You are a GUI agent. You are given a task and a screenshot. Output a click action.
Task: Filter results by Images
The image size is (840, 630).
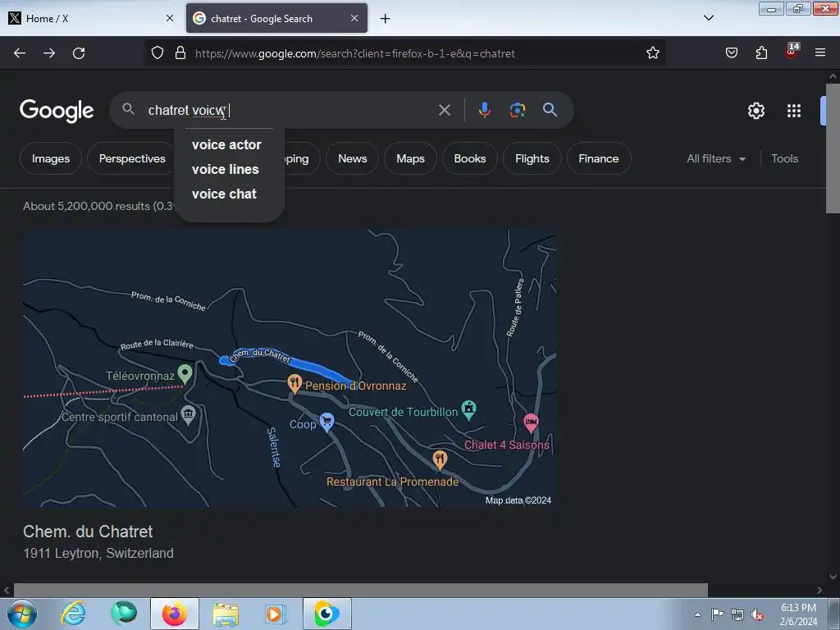[51, 158]
